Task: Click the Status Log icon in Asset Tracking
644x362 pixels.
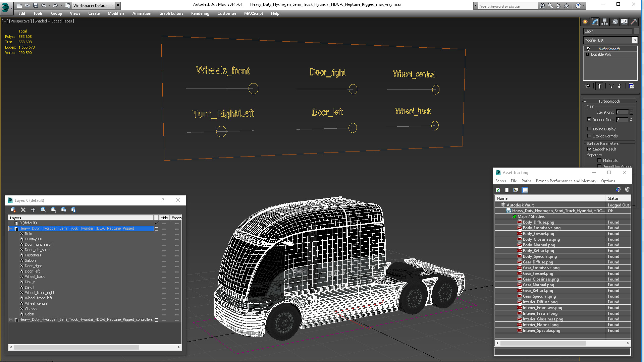Action: pos(507,190)
